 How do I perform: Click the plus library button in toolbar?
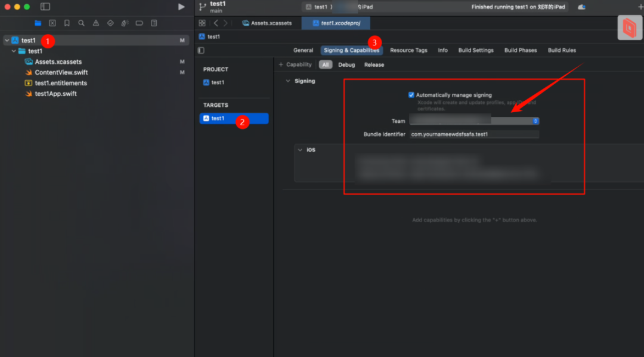tap(640, 7)
